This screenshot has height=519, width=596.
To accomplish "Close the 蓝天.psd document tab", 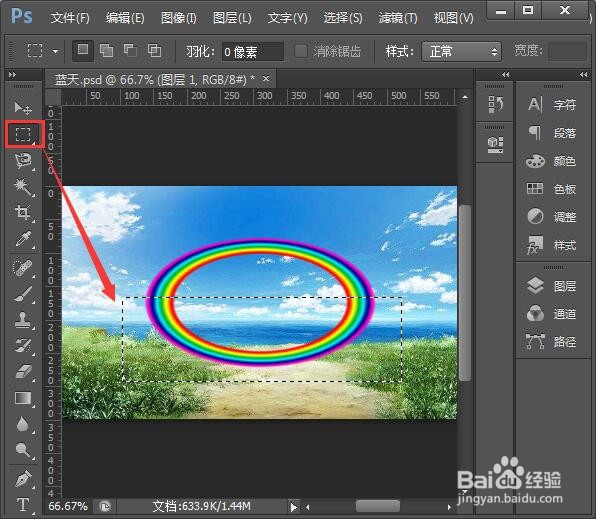I will 266,79.
